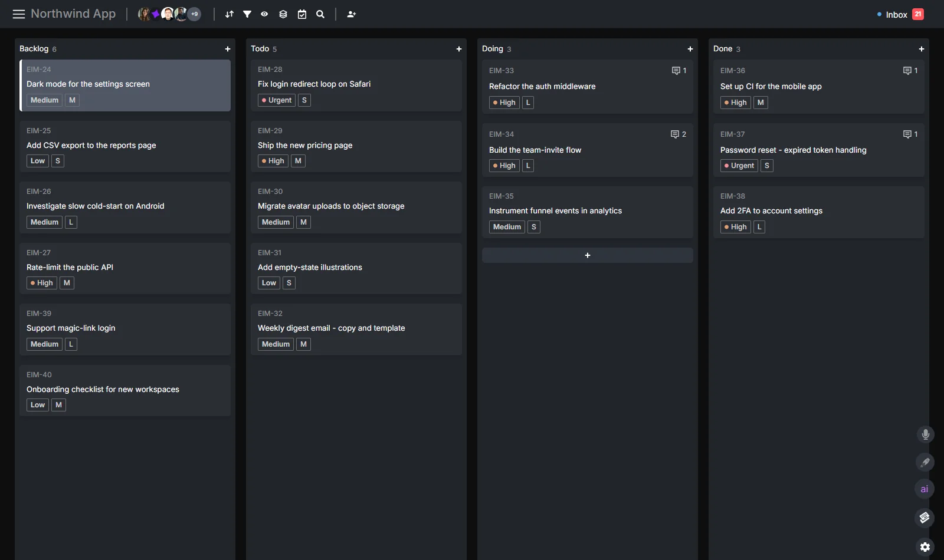Open the settings gear floating button
The image size is (944, 560).
coord(925,547)
